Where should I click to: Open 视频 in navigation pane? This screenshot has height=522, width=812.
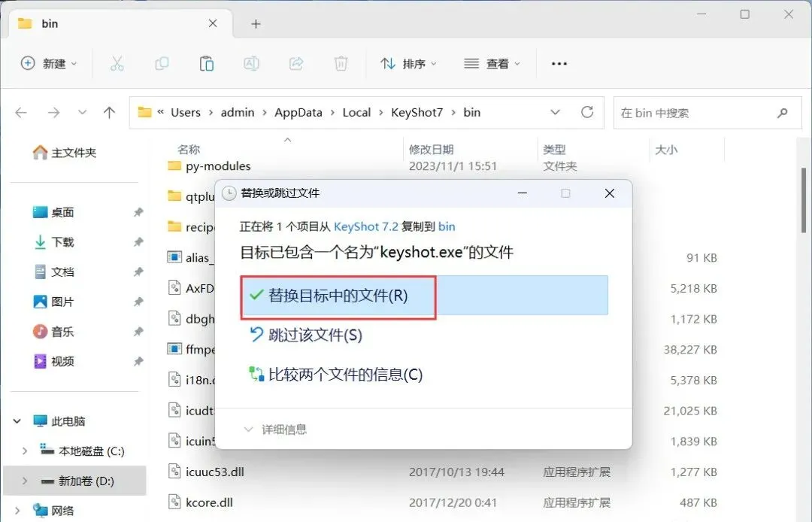tap(54, 362)
